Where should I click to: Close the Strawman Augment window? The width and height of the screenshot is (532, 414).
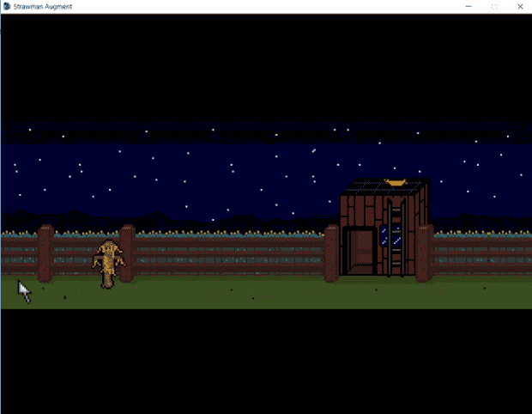(520, 7)
